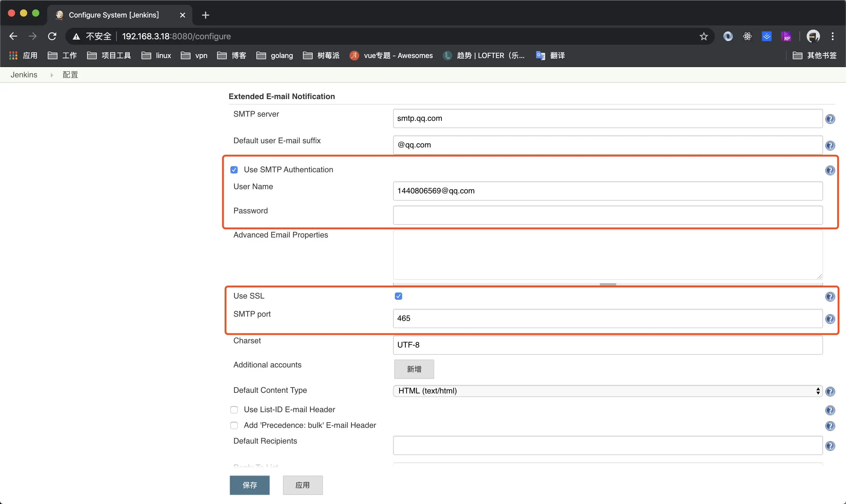Click 新增 button for Additional accounts
Viewport: 846px width, 504px height.
pyautogui.click(x=414, y=369)
